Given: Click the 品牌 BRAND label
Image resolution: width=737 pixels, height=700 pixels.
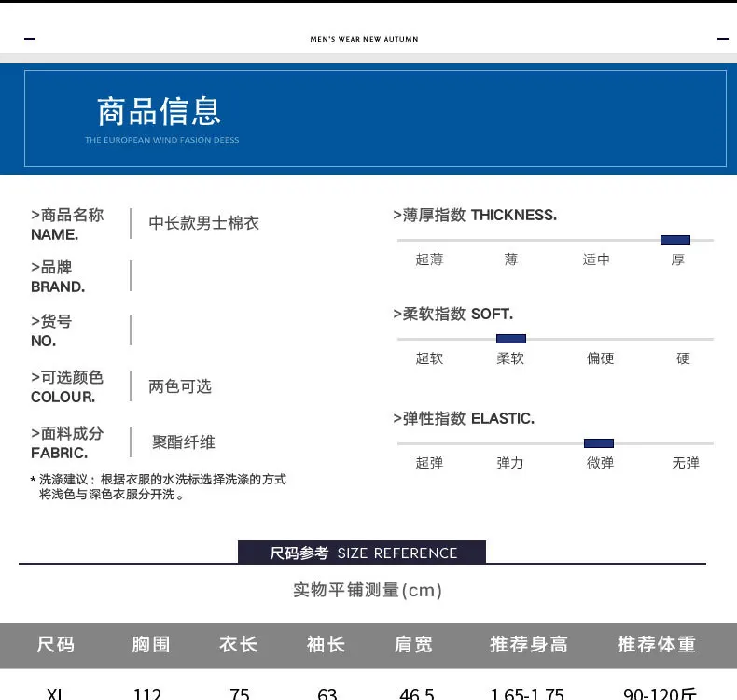Looking at the screenshot, I should coord(58,276).
